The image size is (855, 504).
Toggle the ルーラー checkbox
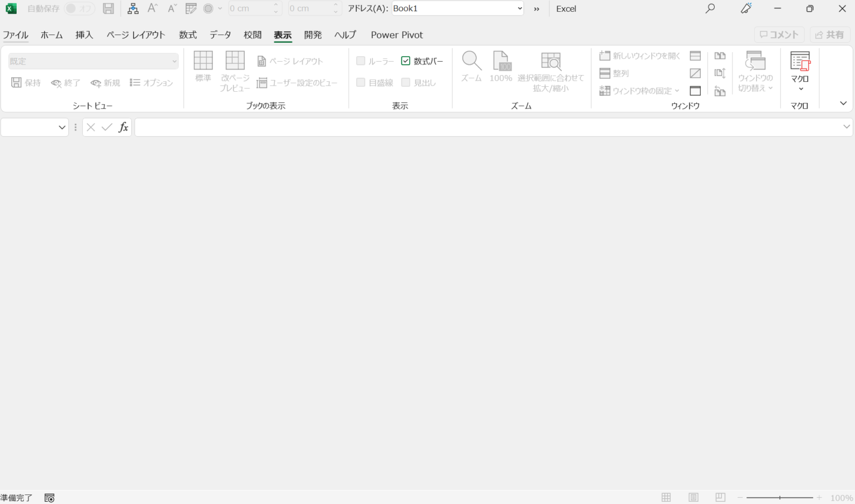pyautogui.click(x=361, y=61)
